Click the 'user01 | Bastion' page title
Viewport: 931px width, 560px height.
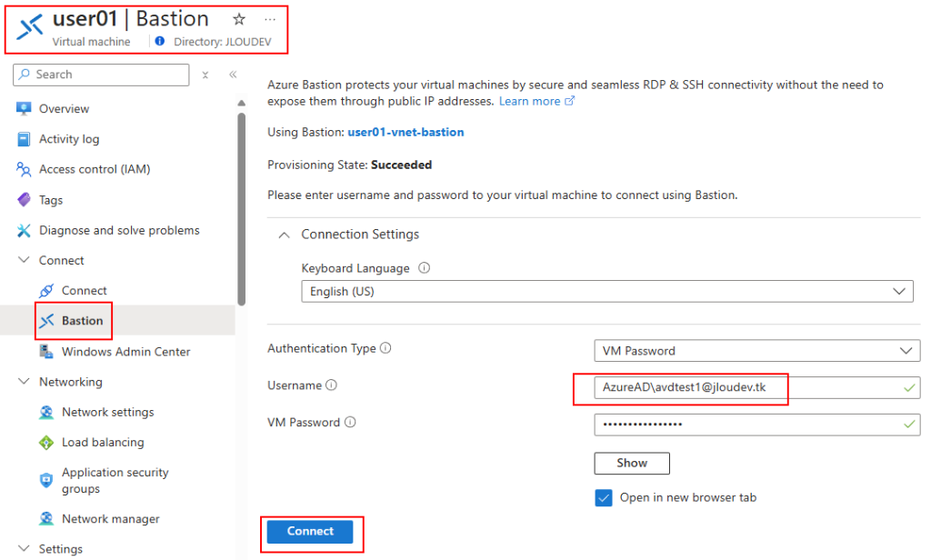tap(131, 19)
